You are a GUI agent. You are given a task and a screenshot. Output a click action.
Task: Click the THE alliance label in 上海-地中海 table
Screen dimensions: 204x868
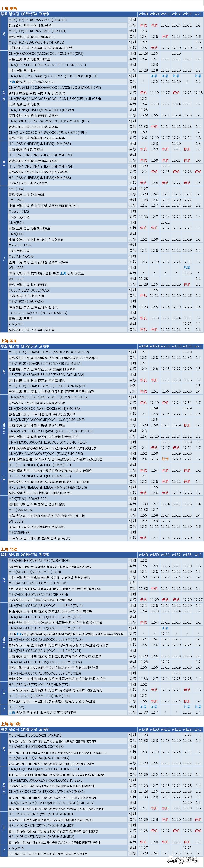point(4,828)
